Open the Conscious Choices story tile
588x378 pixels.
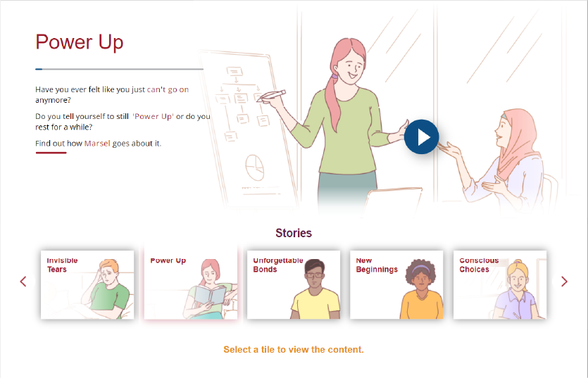coord(500,284)
